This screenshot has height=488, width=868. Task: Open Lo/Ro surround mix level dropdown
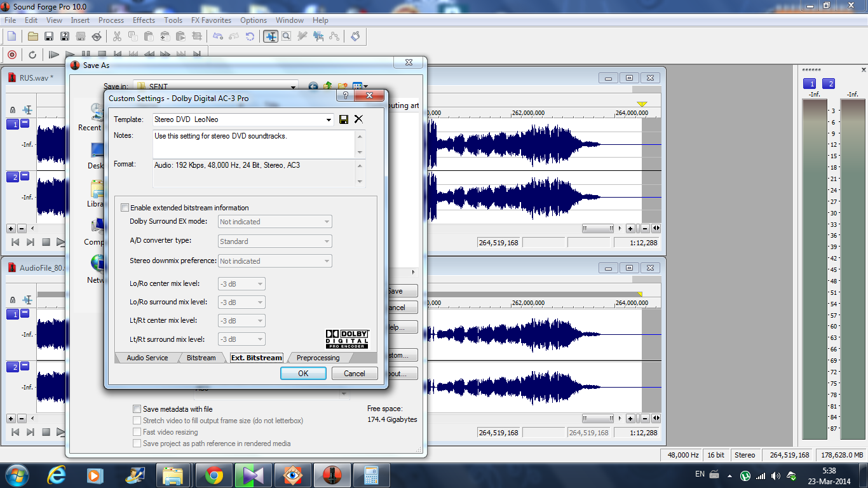241,302
